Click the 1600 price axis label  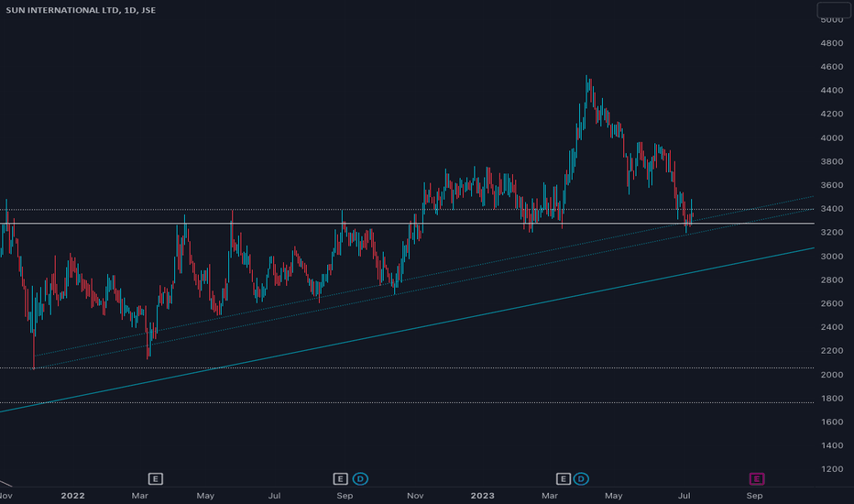click(x=832, y=422)
